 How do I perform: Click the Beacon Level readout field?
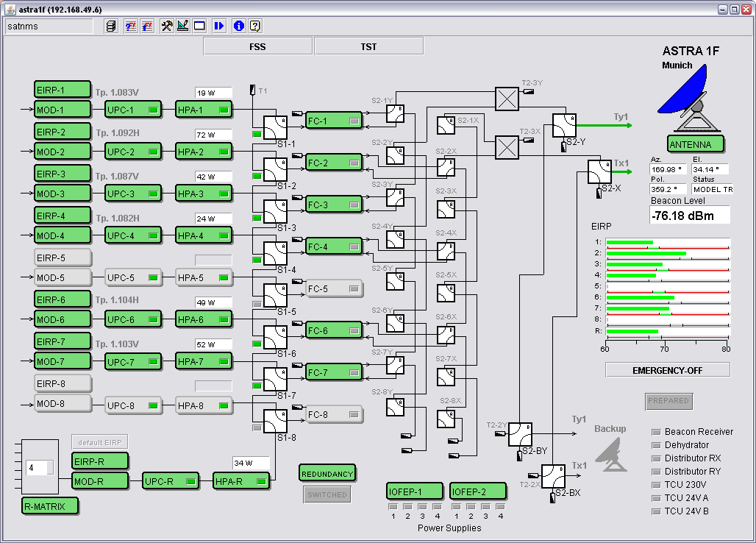[x=690, y=215]
